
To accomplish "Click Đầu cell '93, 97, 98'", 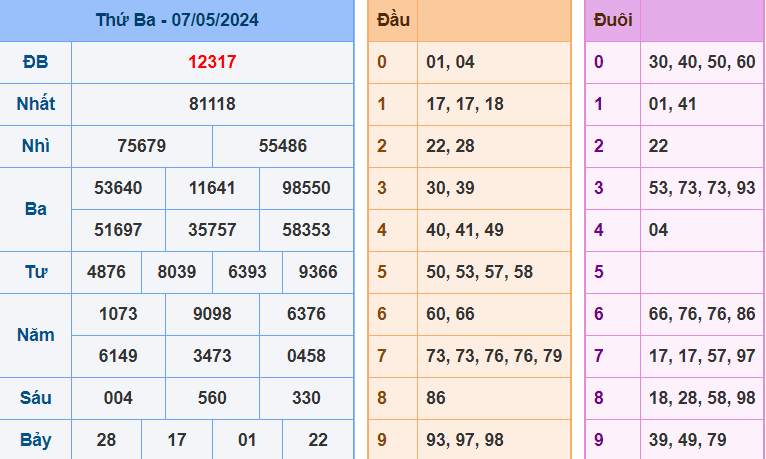I will point(465,440).
